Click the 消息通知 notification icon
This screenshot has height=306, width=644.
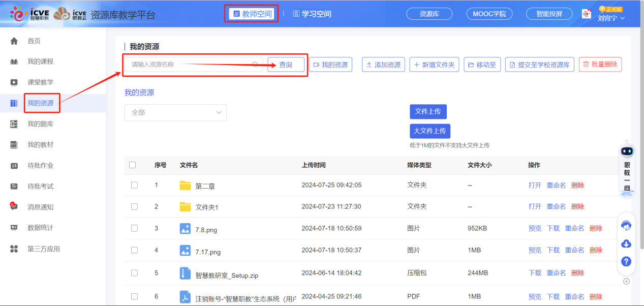coord(14,207)
